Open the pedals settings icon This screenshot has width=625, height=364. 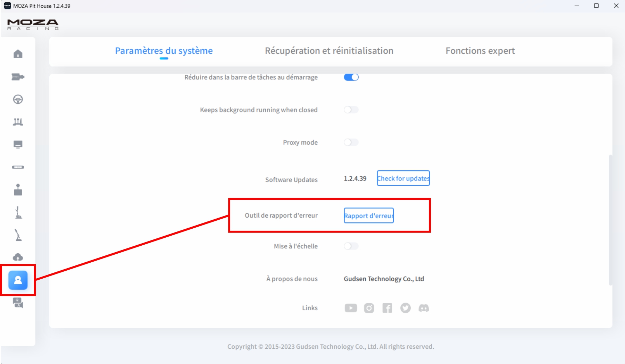click(x=18, y=122)
